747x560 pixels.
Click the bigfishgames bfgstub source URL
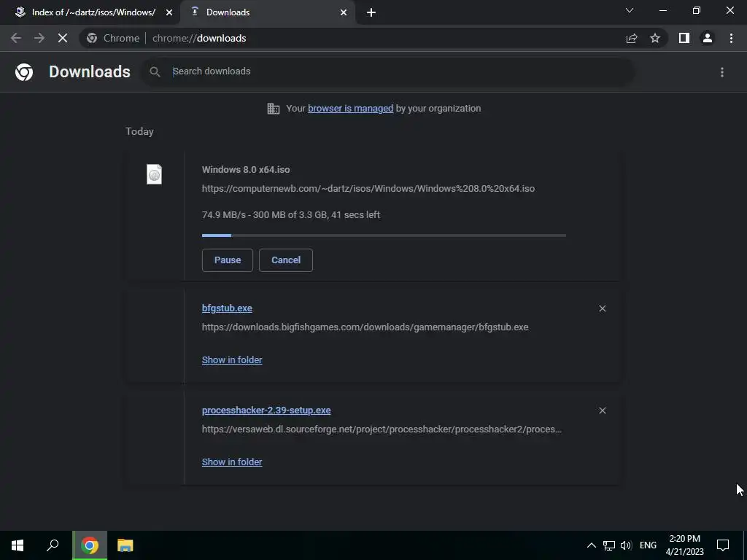tap(365, 327)
